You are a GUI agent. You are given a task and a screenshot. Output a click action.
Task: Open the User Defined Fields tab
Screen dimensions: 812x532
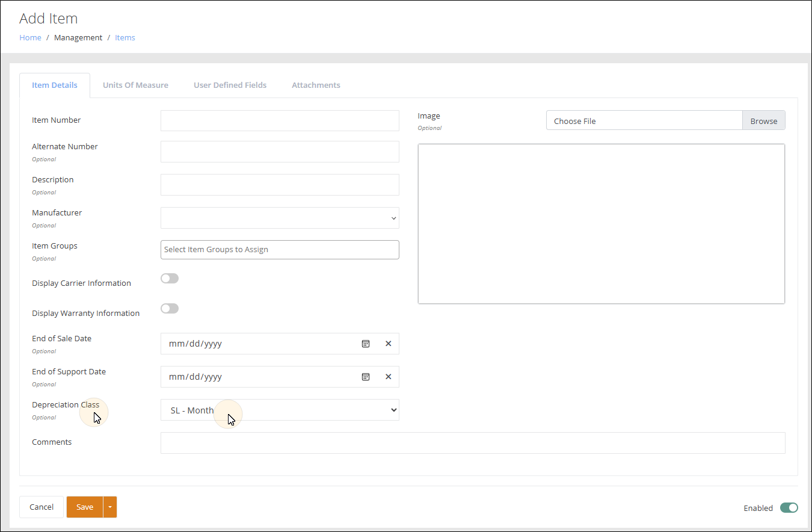[230, 85]
